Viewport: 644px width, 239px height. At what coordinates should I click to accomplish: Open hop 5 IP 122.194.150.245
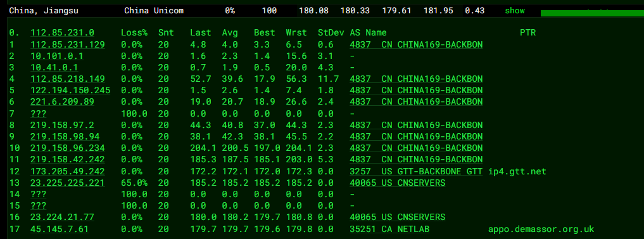click(70, 91)
